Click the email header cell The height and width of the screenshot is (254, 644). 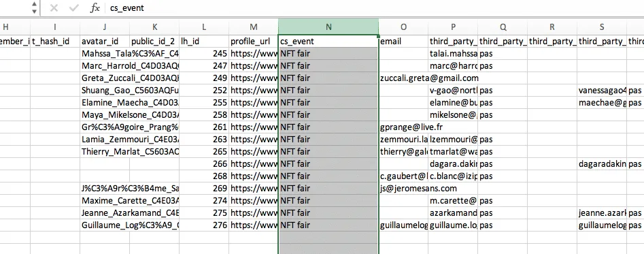tap(403, 41)
